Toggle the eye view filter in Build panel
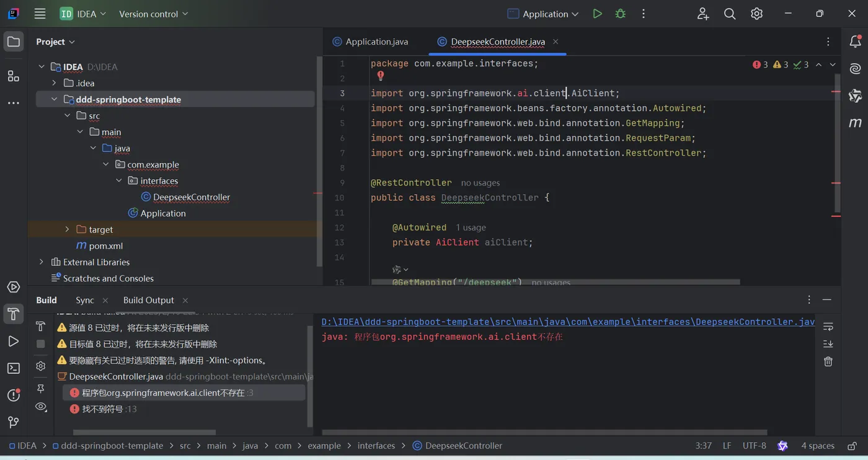The width and height of the screenshot is (868, 460). (x=41, y=407)
